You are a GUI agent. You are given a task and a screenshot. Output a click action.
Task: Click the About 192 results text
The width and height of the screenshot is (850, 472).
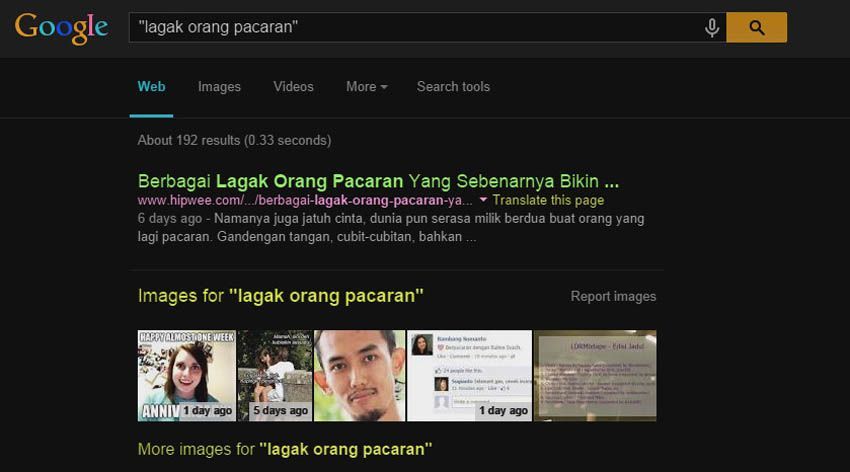234,140
